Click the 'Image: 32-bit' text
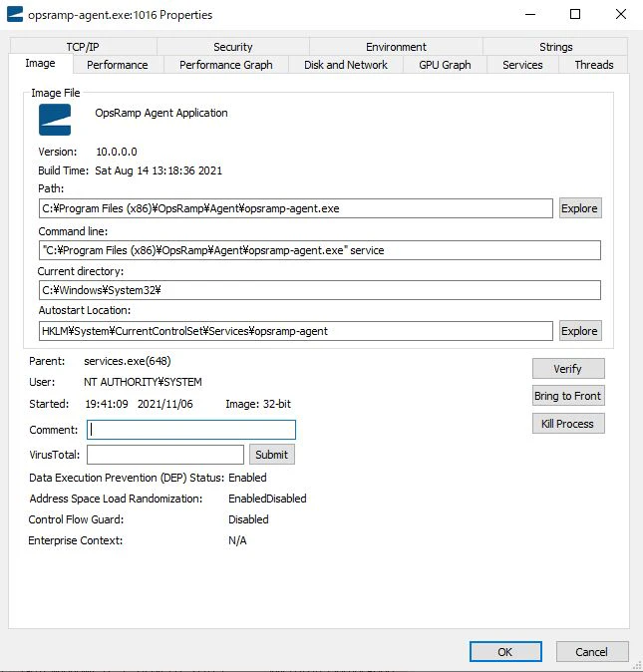The height and width of the screenshot is (672, 643). [x=258, y=404]
